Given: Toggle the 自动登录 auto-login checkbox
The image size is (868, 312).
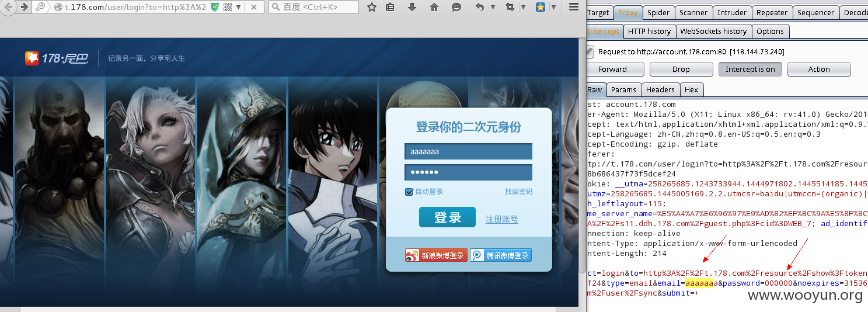Looking at the screenshot, I should [x=409, y=192].
